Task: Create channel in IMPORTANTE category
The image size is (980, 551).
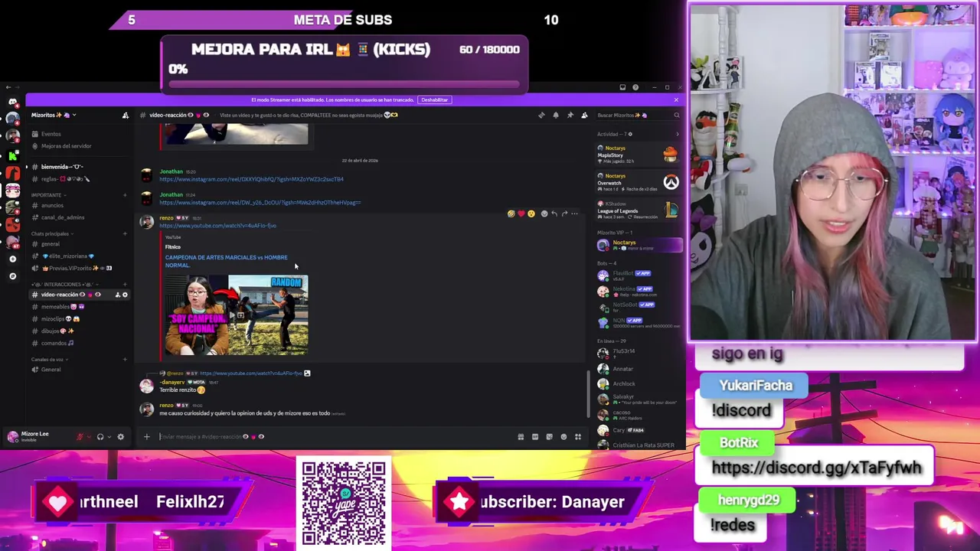Action: click(x=125, y=195)
